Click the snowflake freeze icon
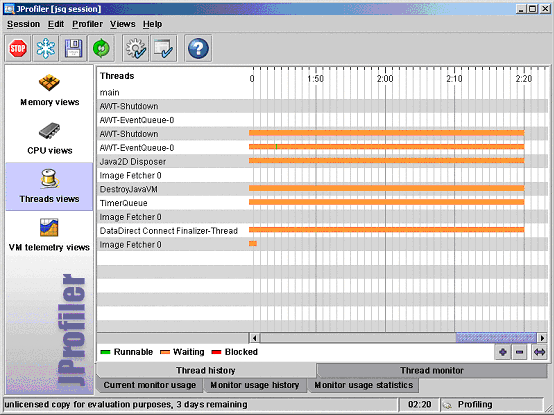554x415 pixels. pyautogui.click(x=46, y=48)
